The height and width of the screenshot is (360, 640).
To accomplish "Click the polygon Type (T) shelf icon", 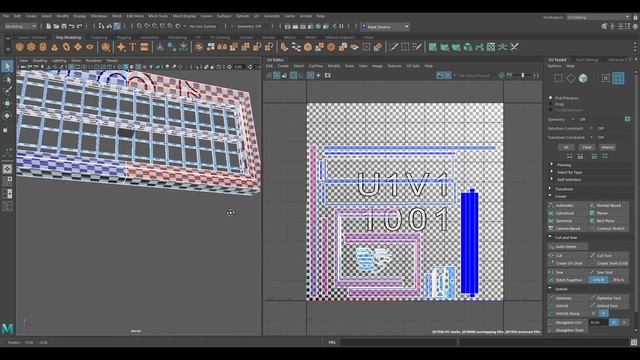I will click(133, 47).
